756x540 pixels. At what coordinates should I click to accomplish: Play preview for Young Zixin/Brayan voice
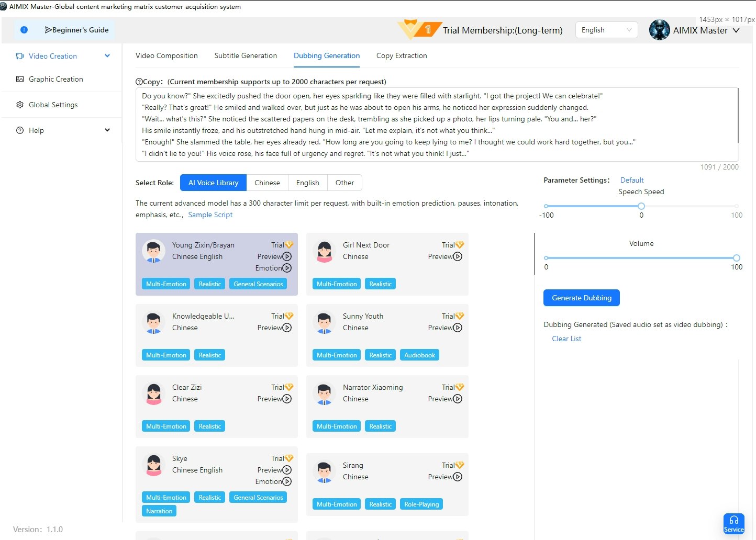point(287,256)
